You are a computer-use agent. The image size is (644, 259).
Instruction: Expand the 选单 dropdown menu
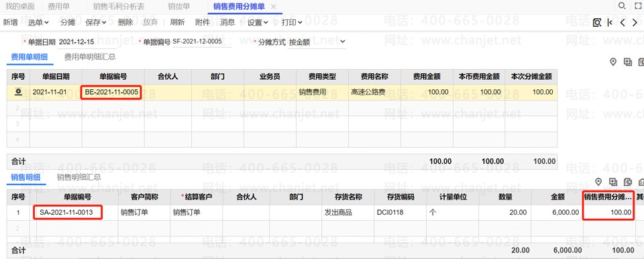[39, 23]
